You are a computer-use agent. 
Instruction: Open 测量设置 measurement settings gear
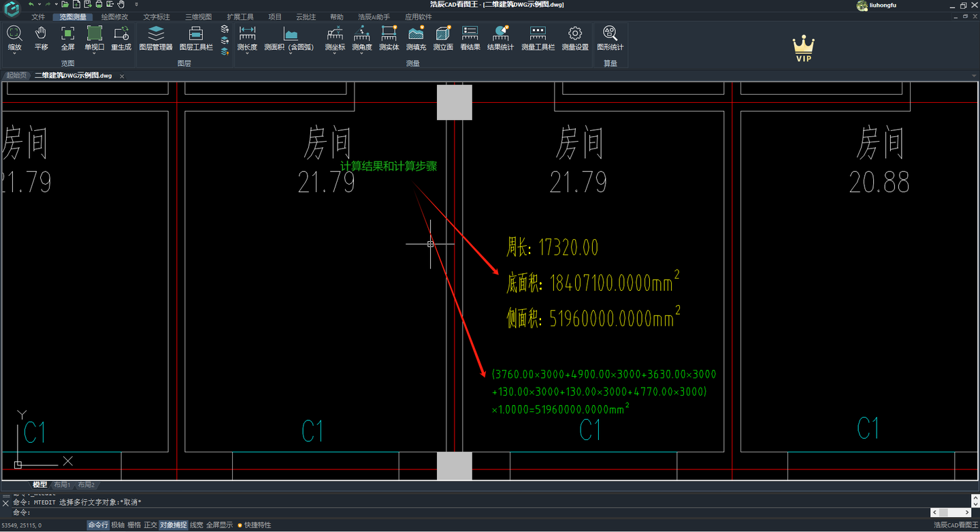coord(575,37)
